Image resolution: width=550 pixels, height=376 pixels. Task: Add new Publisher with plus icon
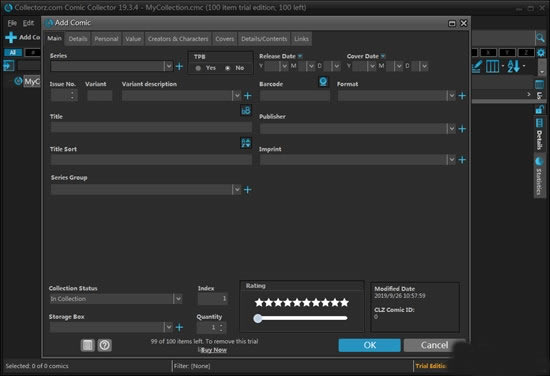point(462,129)
